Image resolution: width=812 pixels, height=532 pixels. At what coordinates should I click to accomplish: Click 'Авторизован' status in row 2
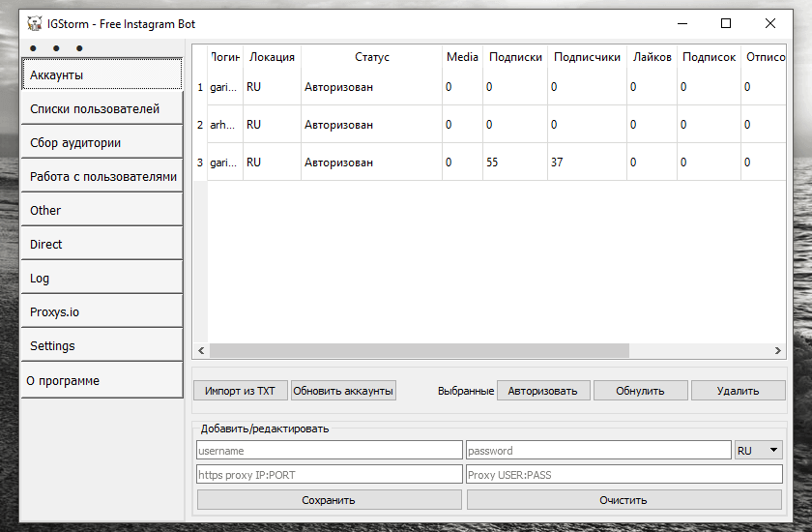(x=371, y=125)
